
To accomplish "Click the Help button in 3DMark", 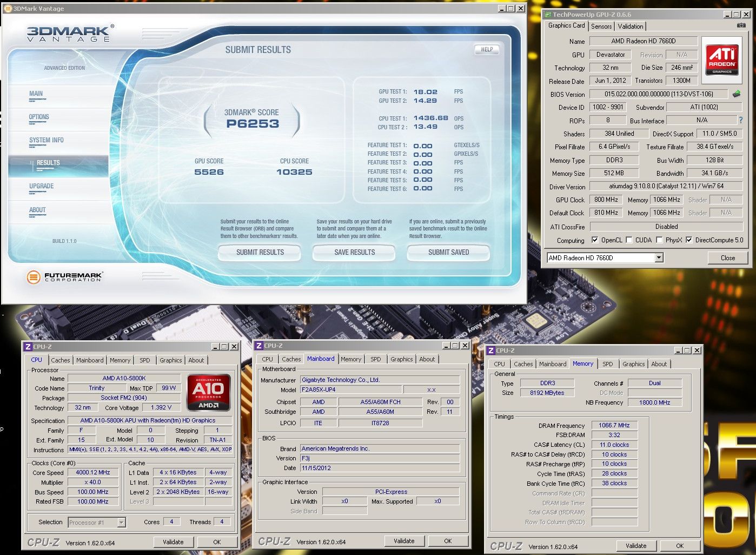I will tap(487, 49).
